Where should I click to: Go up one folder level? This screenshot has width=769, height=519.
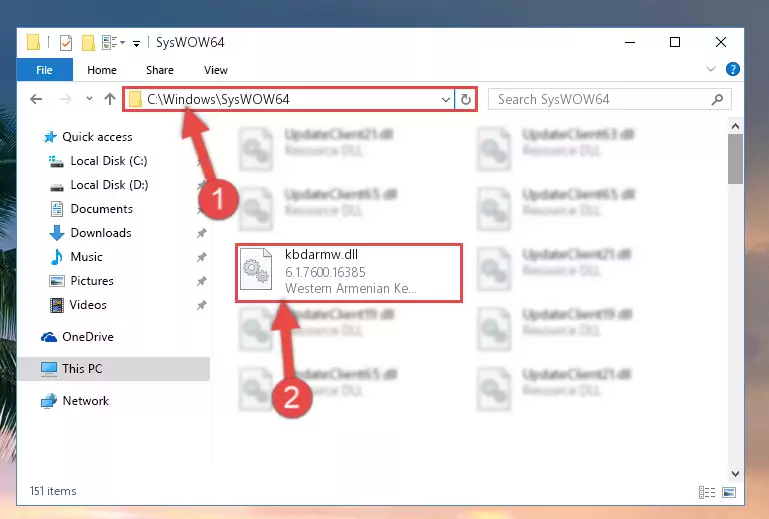click(x=110, y=99)
